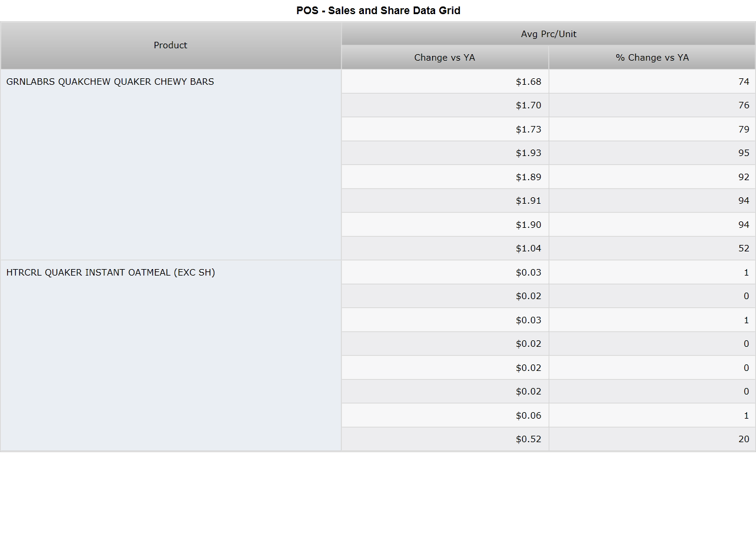
Task: Click the 92 percent change cell
Action: point(652,177)
